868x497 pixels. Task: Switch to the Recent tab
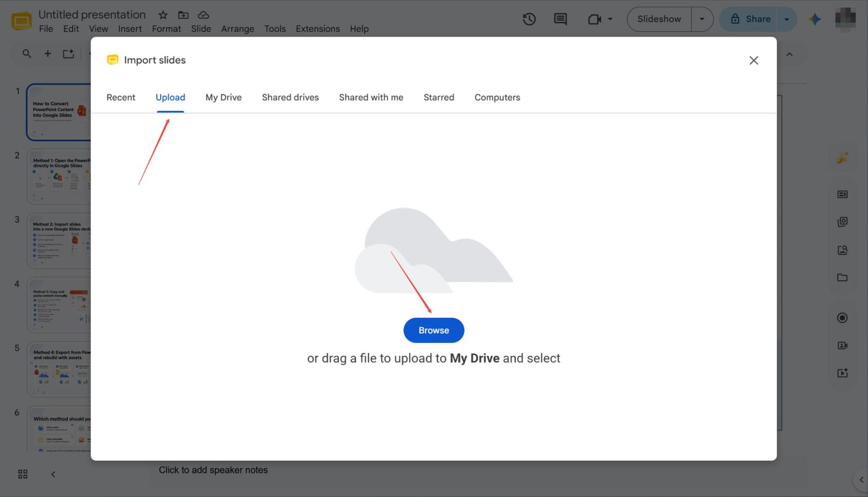(120, 98)
